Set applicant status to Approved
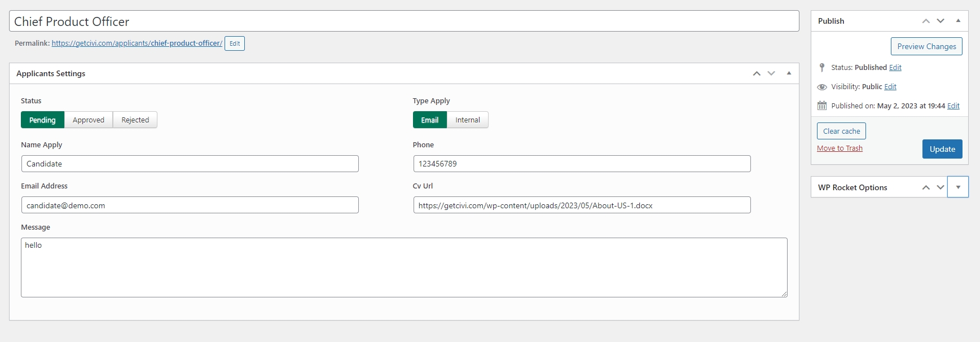The width and height of the screenshot is (980, 342). click(89, 120)
